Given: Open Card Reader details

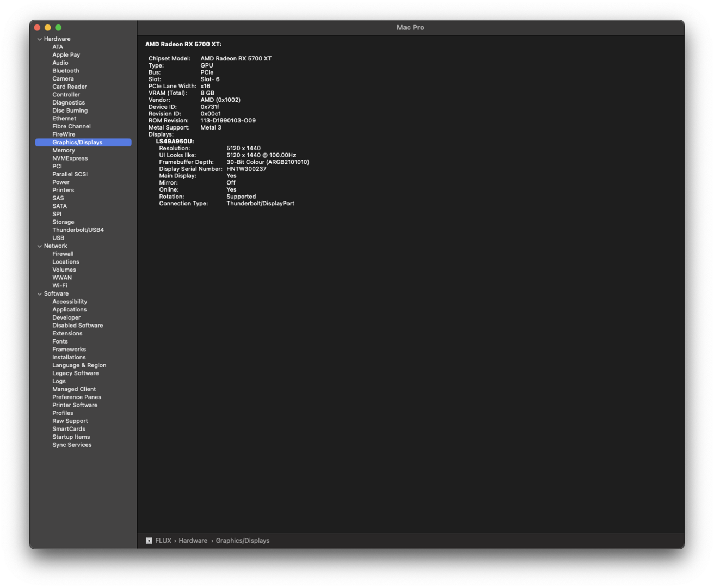Looking at the screenshot, I should coord(70,87).
